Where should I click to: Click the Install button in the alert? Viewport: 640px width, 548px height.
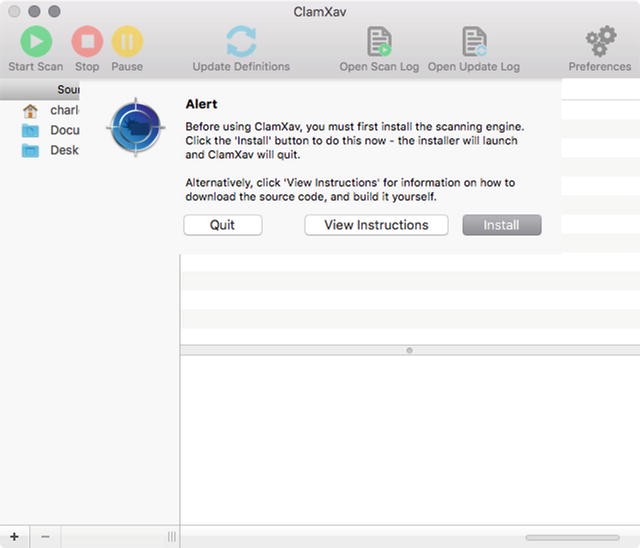[x=502, y=225]
